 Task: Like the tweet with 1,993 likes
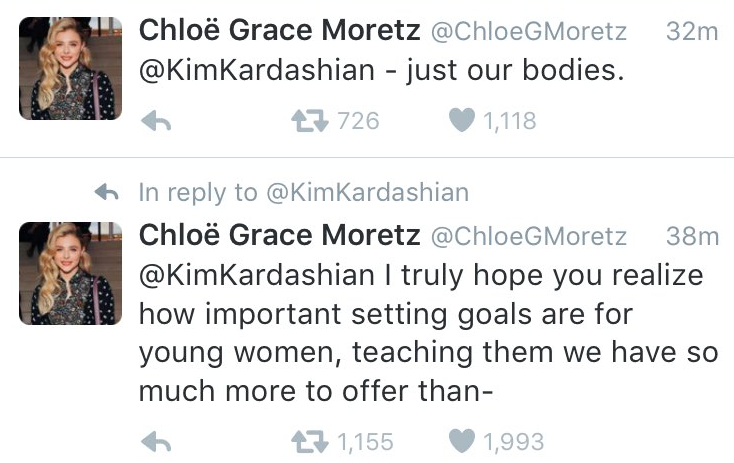(x=462, y=441)
